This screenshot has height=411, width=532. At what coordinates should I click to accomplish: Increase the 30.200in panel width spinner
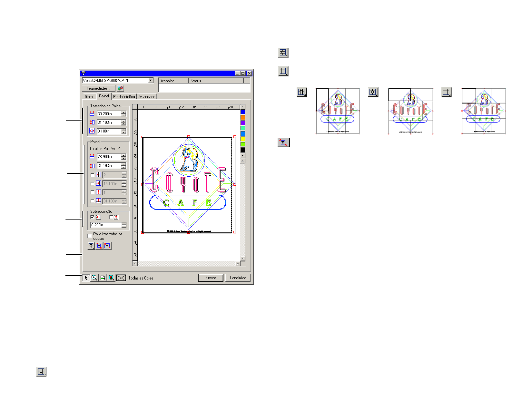124,113
